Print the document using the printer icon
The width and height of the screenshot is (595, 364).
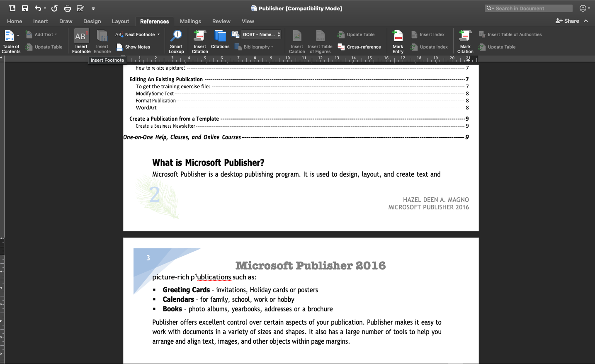pos(68,8)
